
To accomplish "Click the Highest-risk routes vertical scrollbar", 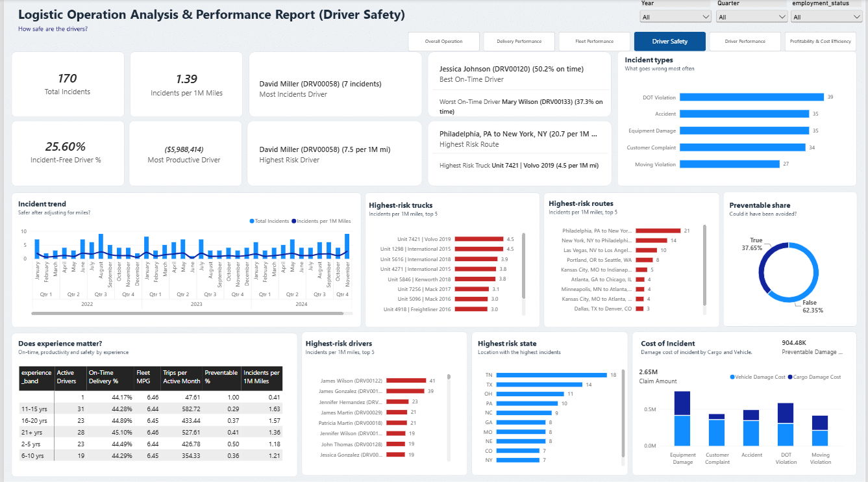I will 704,264.
